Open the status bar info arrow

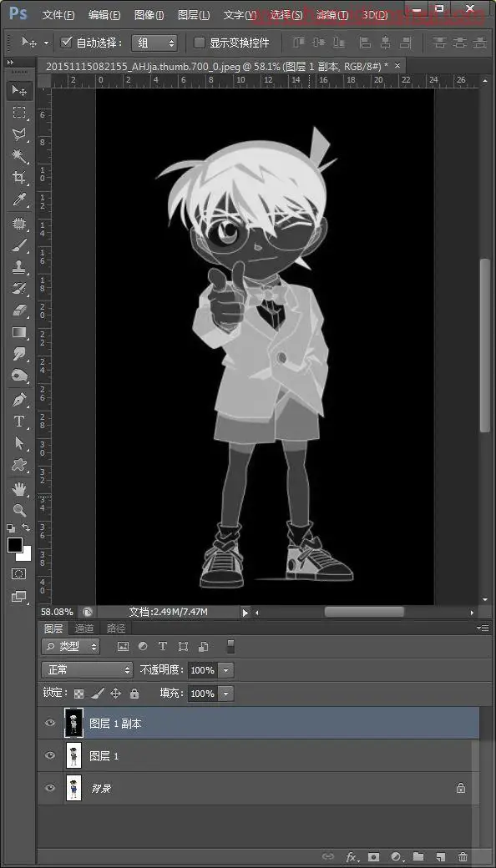click(x=245, y=613)
